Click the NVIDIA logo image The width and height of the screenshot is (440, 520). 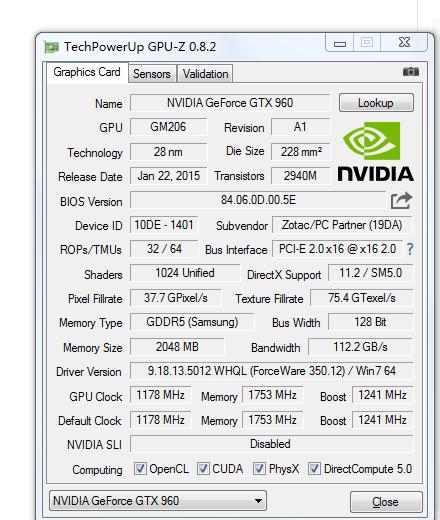(375, 151)
